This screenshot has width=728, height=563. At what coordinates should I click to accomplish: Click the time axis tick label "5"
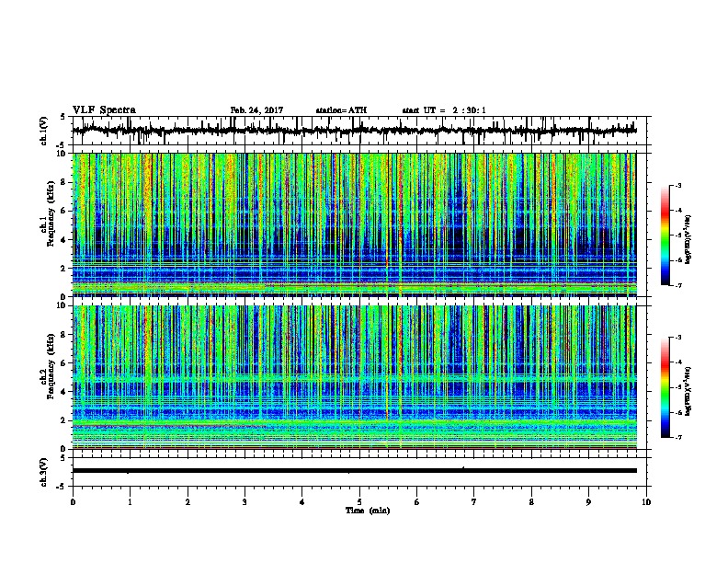tap(359, 502)
